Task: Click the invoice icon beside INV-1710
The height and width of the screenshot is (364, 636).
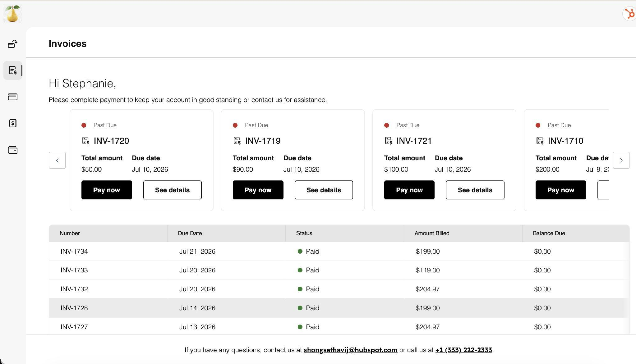Action: pyautogui.click(x=540, y=141)
